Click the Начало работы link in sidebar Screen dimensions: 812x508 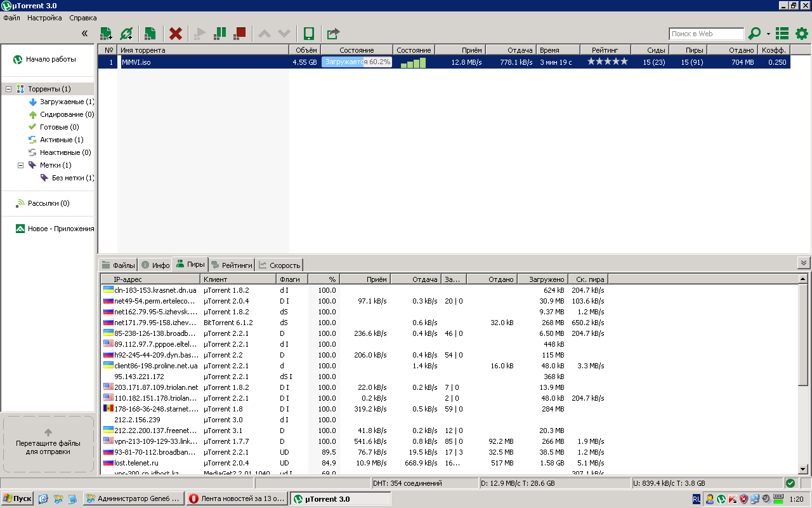point(50,59)
